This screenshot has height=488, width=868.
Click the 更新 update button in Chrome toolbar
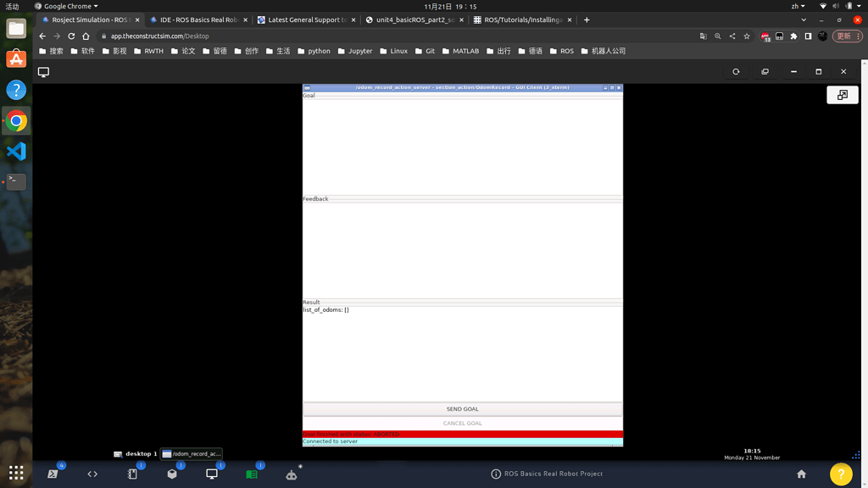pyautogui.click(x=844, y=36)
